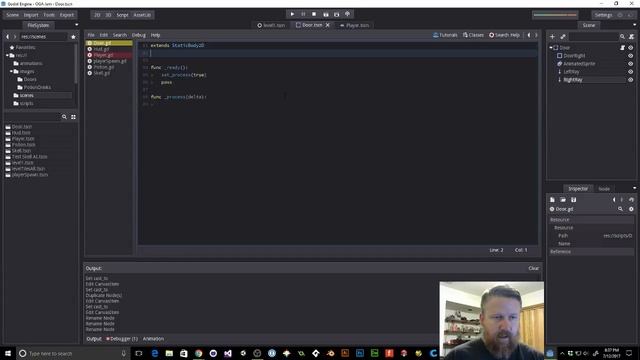Open the Inspector dock options dropdown arrow
This screenshot has width=640, height=360.
pyautogui.click(x=634, y=188)
